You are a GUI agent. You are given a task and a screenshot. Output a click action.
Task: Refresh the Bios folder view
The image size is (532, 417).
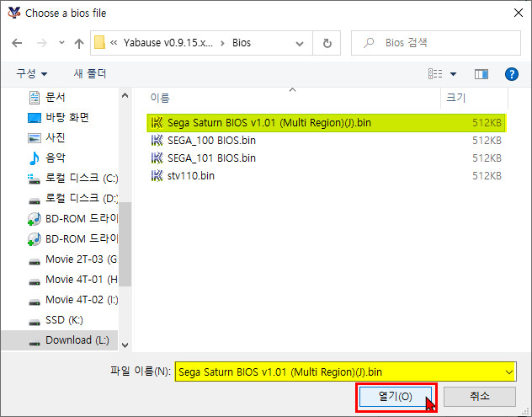(327, 43)
